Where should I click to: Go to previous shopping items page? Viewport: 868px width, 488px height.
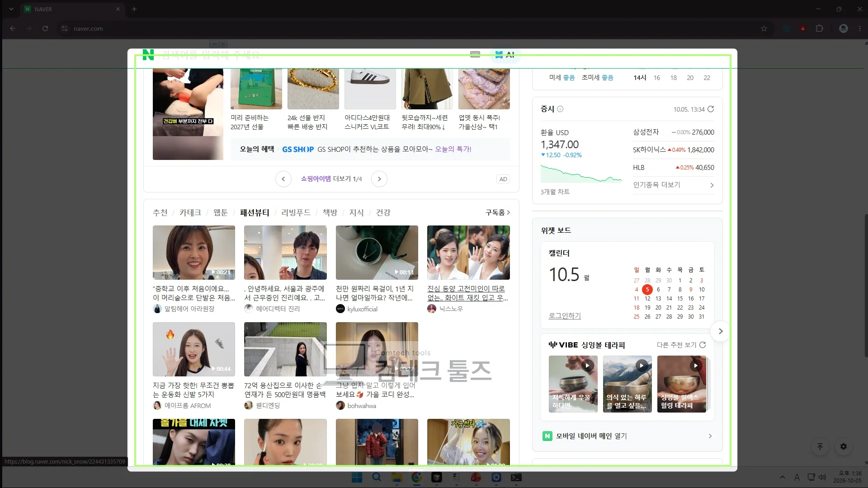pos(283,179)
